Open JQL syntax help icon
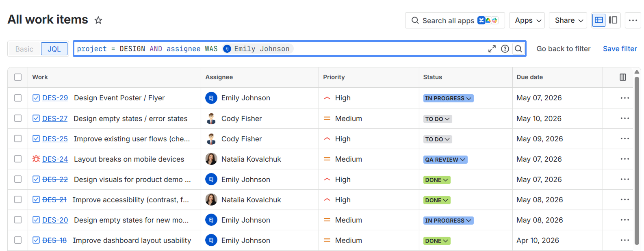The height and width of the screenshot is (251, 644). [505, 49]
